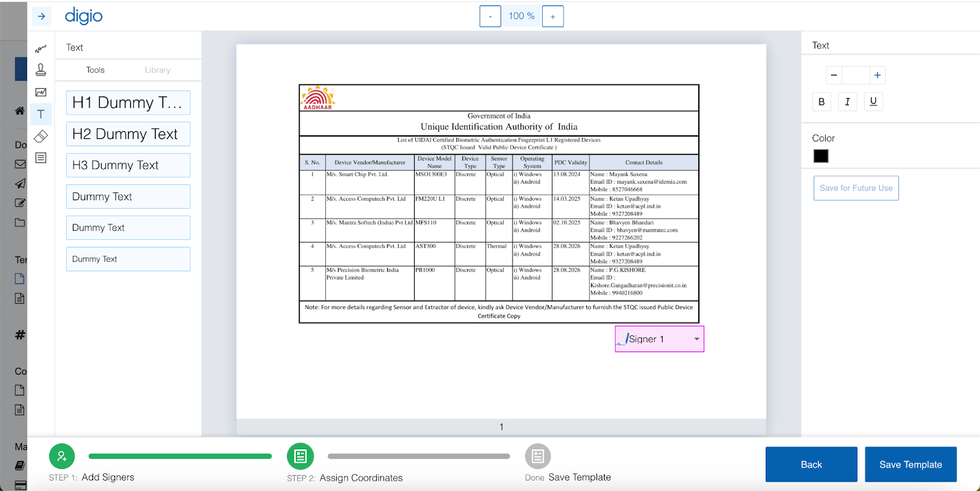
Task: Switch to the Tools tab
Action: pyautogui.click(x=95, y=70)
